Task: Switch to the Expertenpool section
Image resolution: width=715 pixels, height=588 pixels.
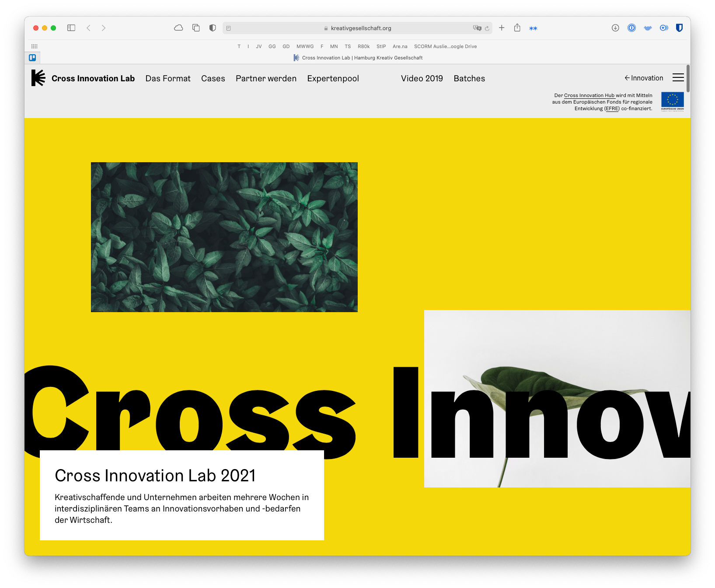Action: click(x=333, y=78)
